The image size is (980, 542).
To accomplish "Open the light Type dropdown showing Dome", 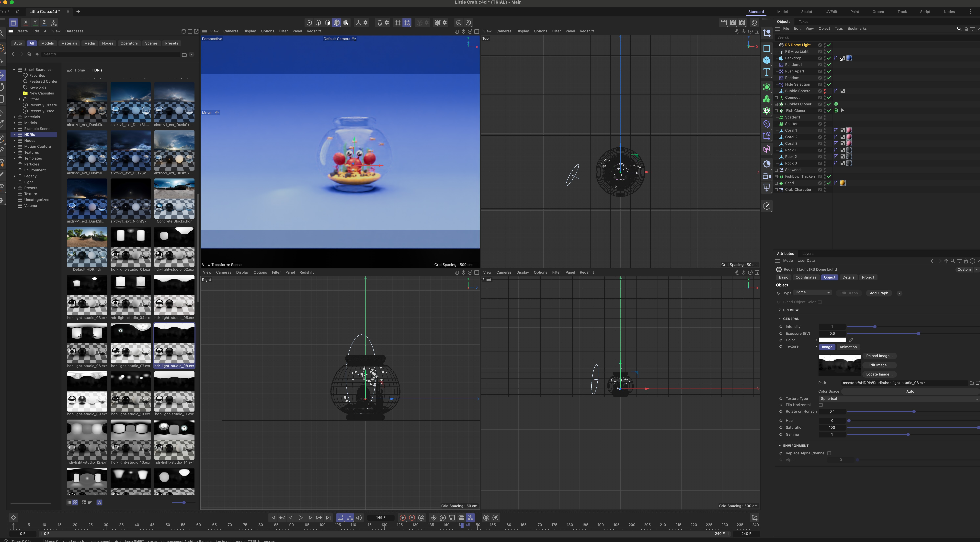I will (813, 293).
